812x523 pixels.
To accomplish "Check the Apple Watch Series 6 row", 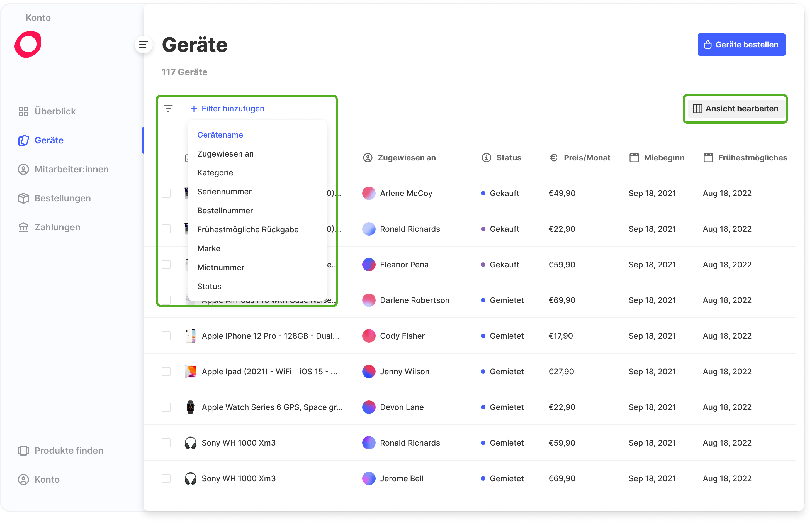I will click(166, 407).
